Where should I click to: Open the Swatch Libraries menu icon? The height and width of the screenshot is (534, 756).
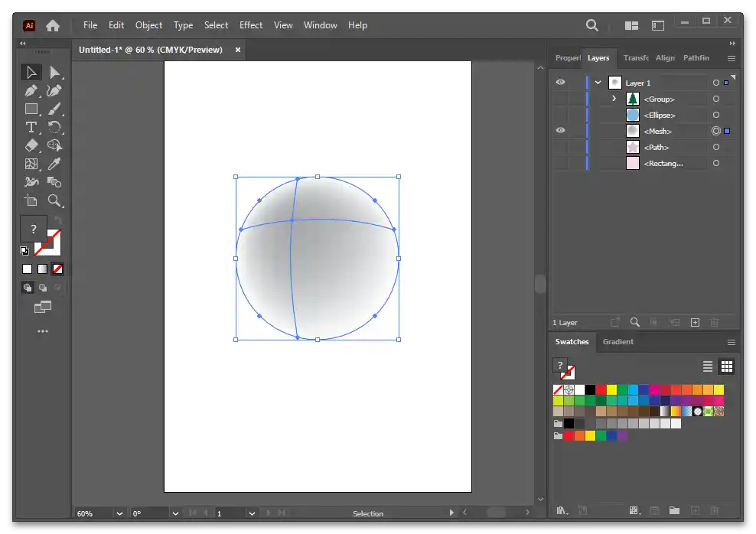pyautogui.click(x=562, y=510)
